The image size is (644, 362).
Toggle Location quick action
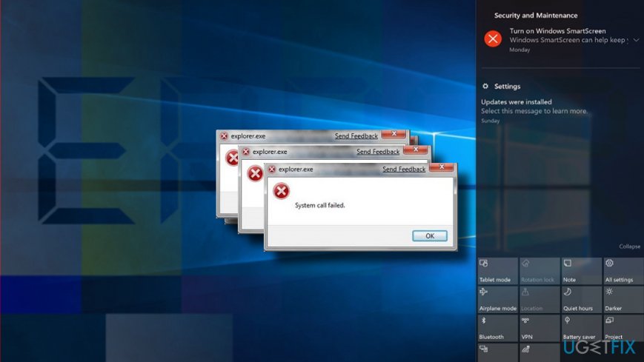pos(540,300)
